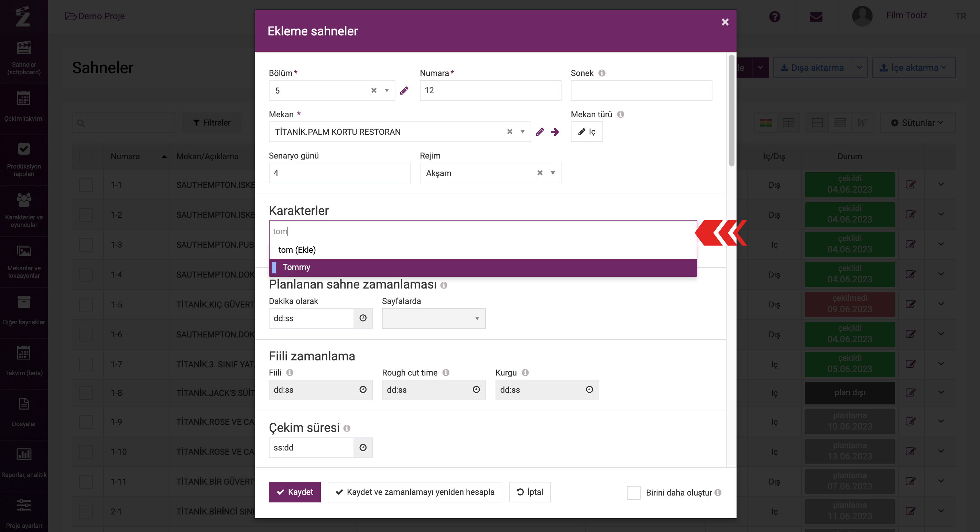Open the Rejim dropdown arrow
This screenshot has height=532, width=980.
pyautogui.click(x=553, y=173)
